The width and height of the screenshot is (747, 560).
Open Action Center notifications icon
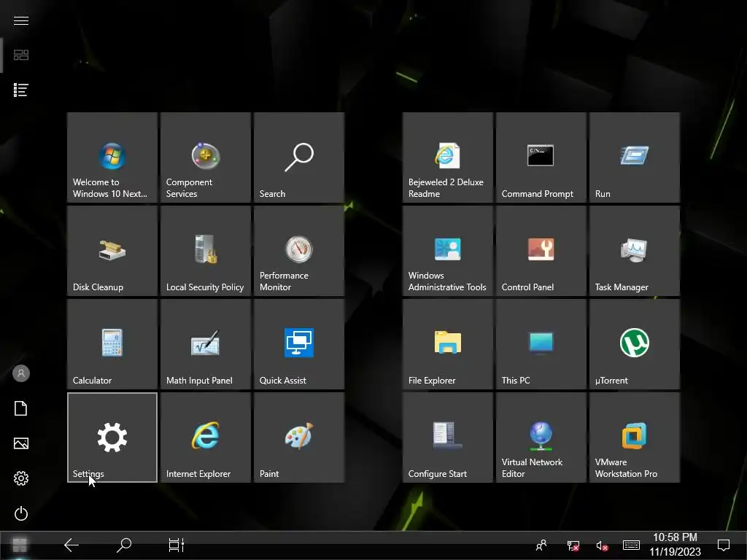tap(724, 545)
